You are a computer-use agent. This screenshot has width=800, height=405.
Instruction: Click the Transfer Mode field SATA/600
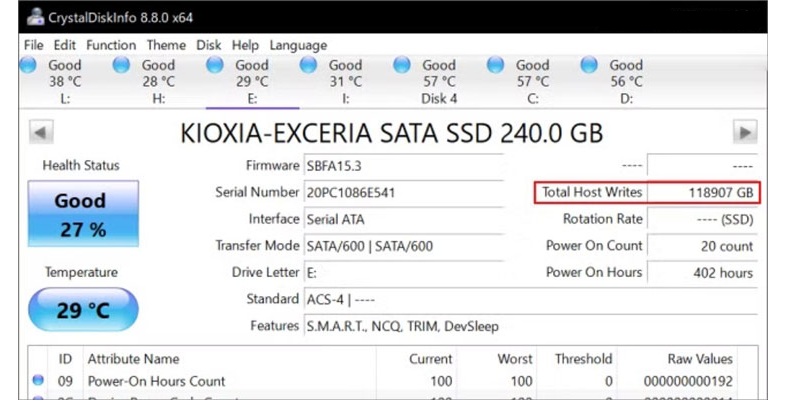pyautogui.click(x=404, y=246)
